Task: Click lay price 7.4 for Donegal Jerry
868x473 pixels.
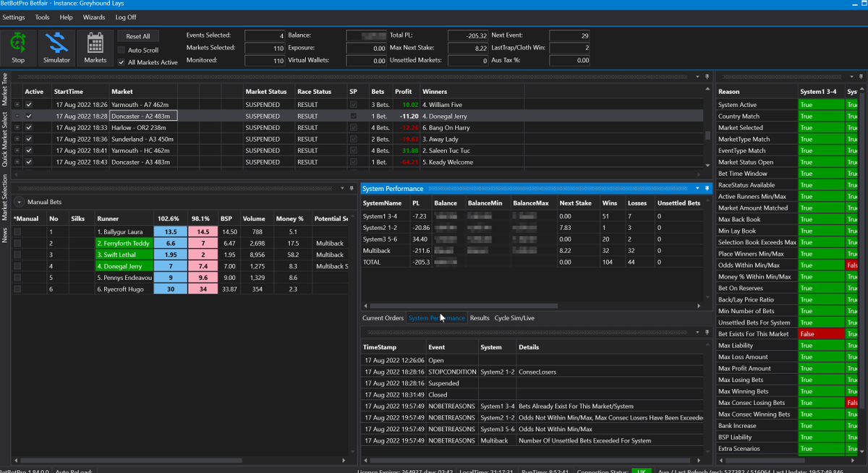Action: (203, 266)
